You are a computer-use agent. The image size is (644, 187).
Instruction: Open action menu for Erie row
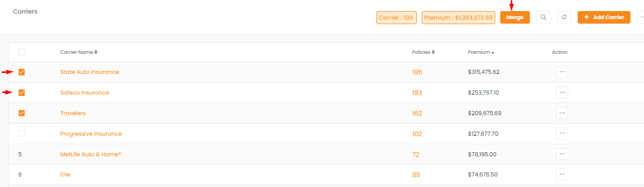tap(562, 174)
